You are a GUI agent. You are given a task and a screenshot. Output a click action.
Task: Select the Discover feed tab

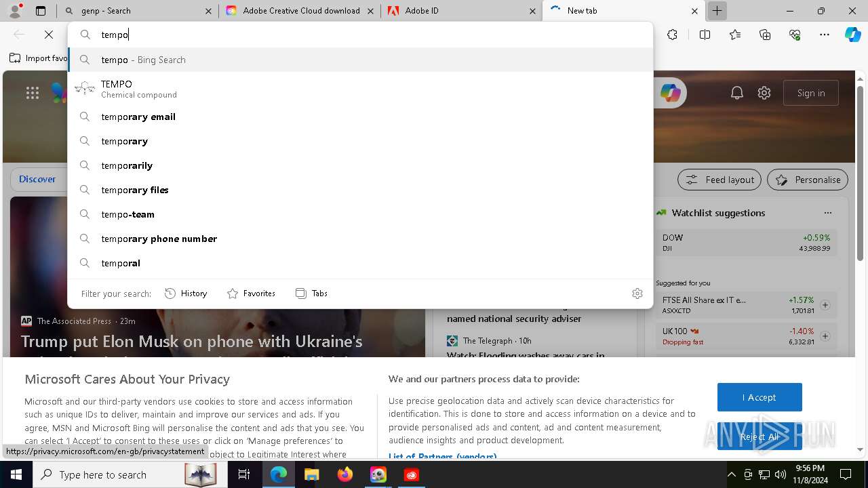pyautogui.click(x=37, y=180)
